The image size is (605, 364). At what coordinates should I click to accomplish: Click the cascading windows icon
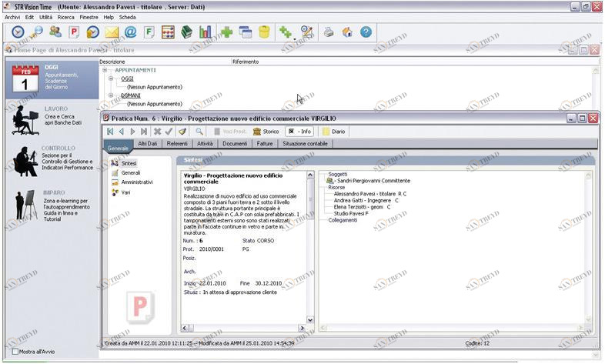pos(246,32)
